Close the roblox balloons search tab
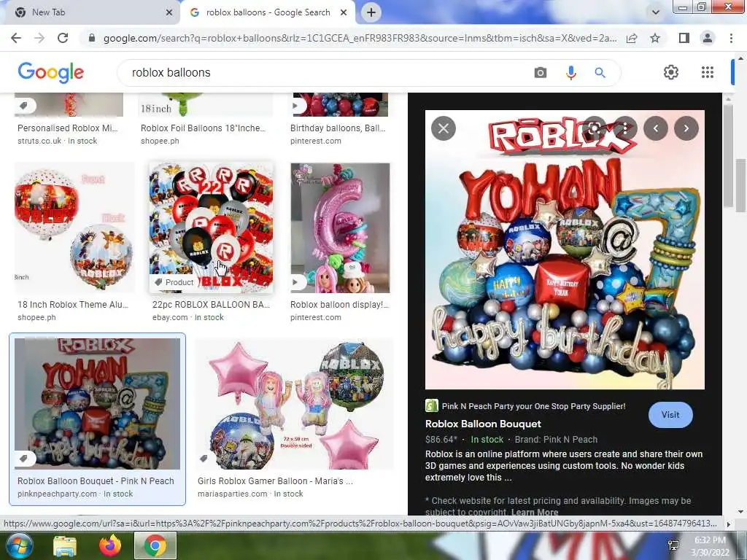This screenshot has width=747, height=560. click(x=344, y=12)
